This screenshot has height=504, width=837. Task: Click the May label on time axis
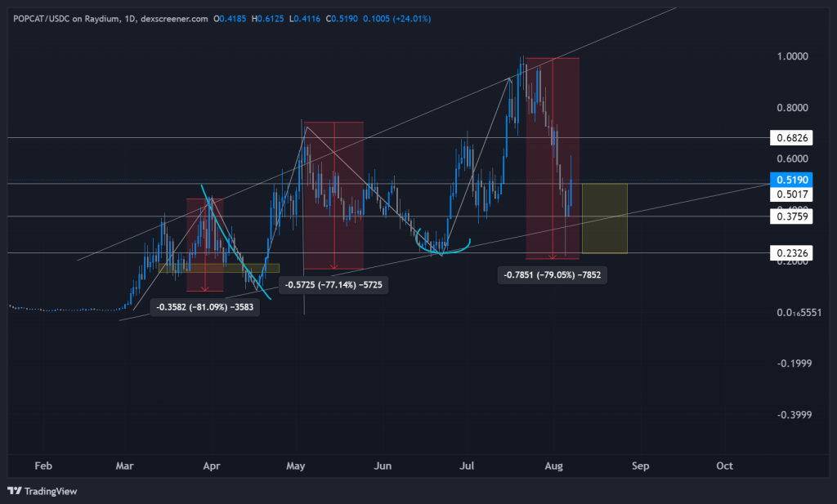pyautogui.click(x=295, y=466)
